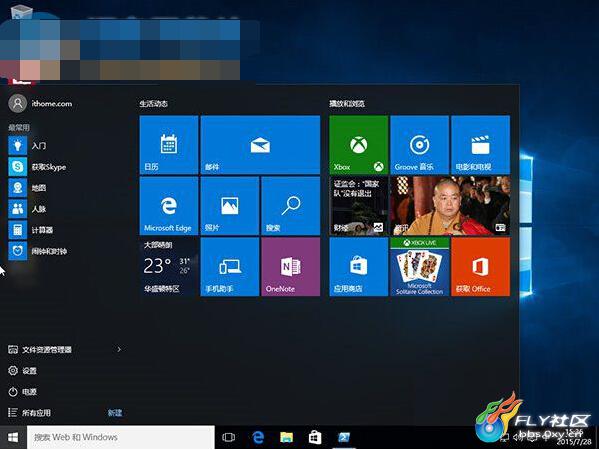Click the Windows Start button
The height and width of the screenshot is (450, 599).
point(13,437)
